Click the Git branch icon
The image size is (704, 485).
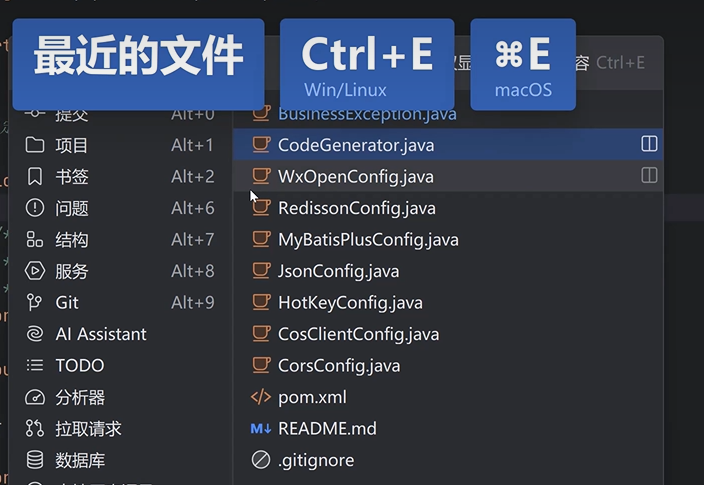point(34,302)
